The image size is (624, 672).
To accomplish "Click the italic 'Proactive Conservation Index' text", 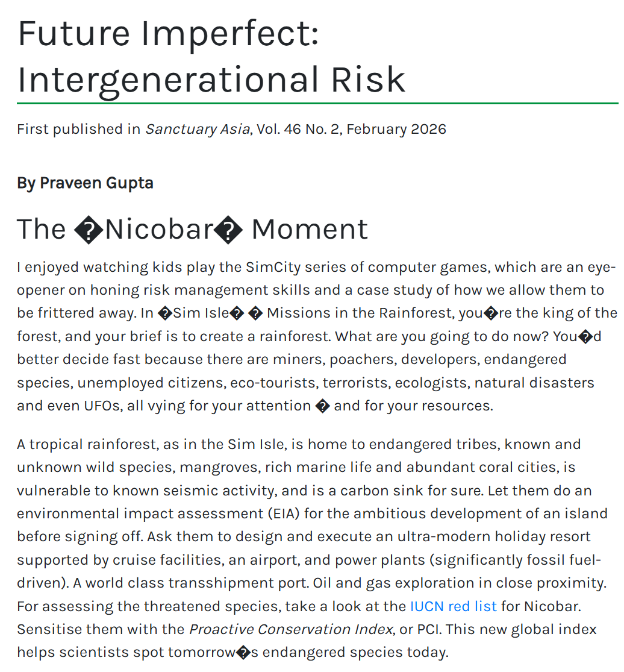I will coord(291,629).
